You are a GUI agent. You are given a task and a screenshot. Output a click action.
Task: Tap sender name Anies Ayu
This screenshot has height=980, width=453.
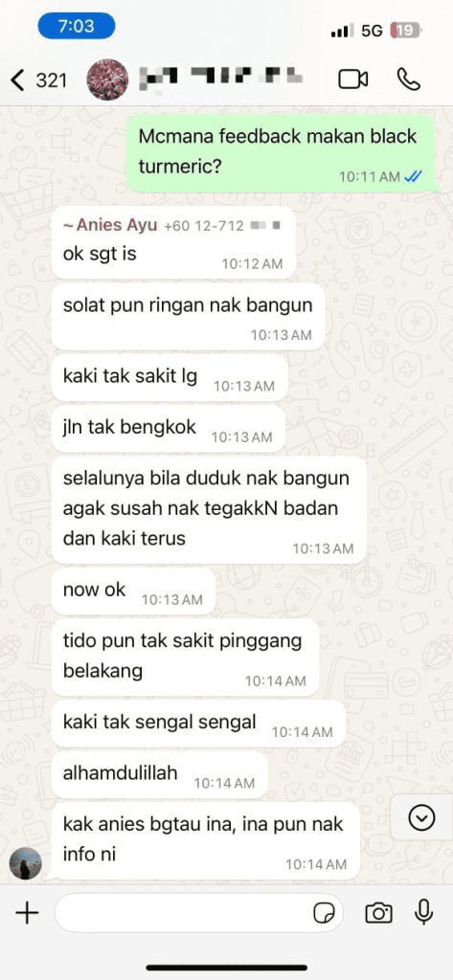point(111,226)
